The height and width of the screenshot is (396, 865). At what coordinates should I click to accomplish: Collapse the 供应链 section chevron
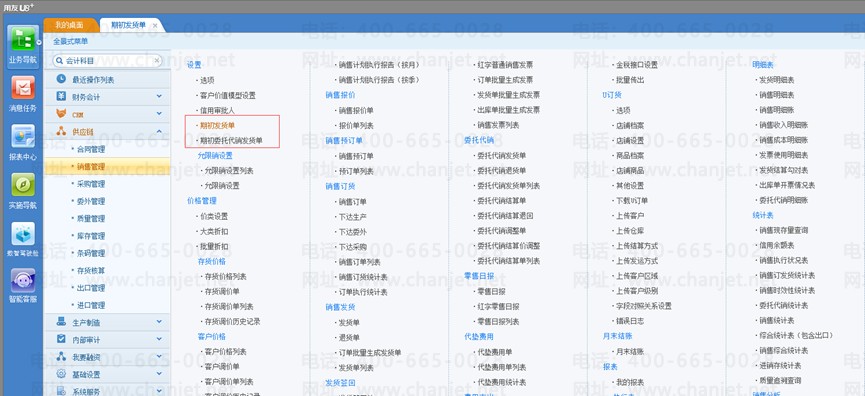[159, 131]
